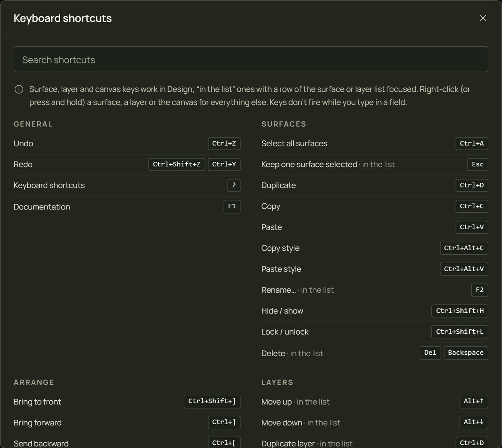Image resolution: width=502 pixels, height=448 pixels.
Task: Click the Ctrl+Z key badge
Action: point(224,143)
